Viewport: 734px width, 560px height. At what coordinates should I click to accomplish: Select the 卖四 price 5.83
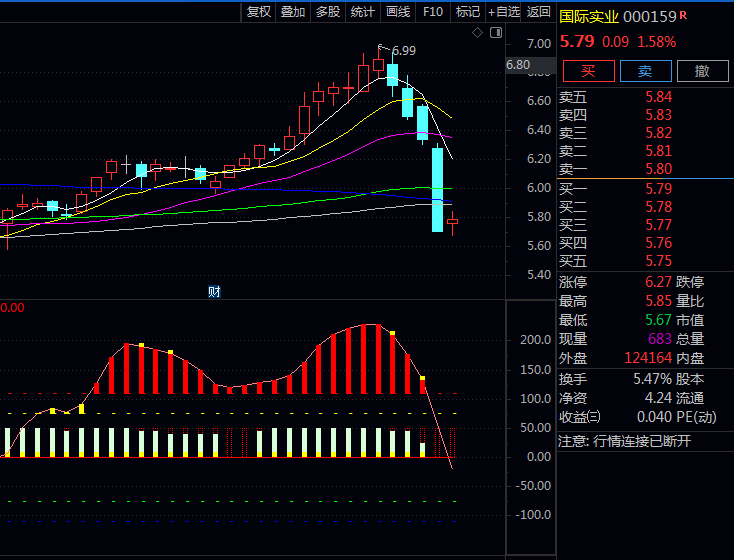[659, 115]
